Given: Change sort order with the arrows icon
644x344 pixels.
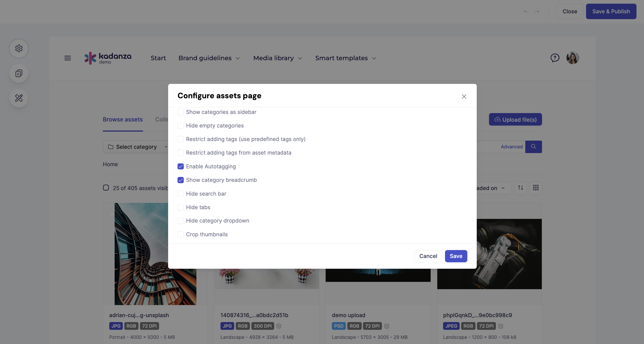Looking at the screenshot, I should [x=520, y=188].
